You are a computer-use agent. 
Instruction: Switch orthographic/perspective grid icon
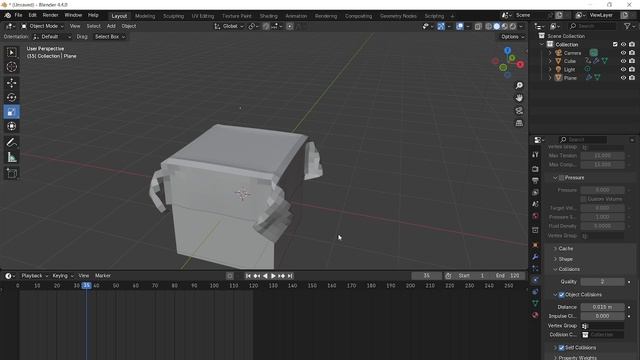coord(519,123)
